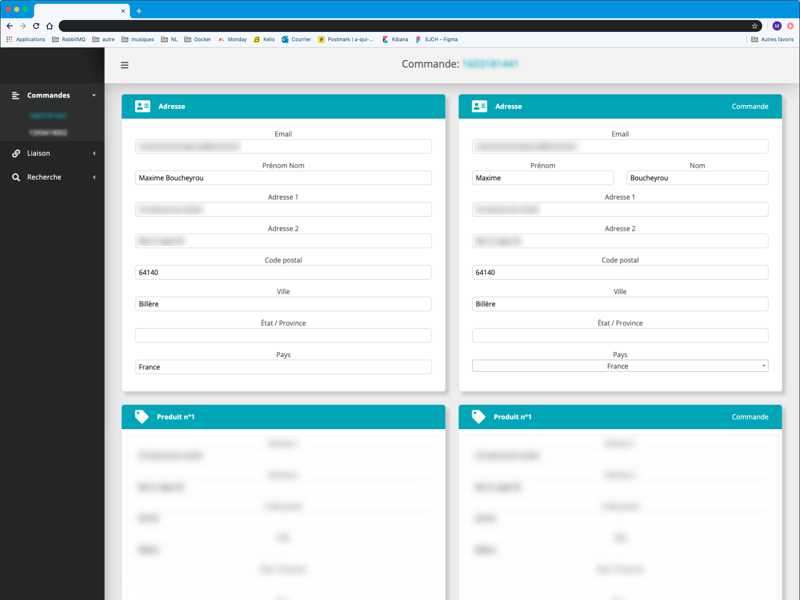The height and width of the screenshot is (600, 800).
Task: Click the Recherche magnifier icon in sidebar
Action: (16, 177)
